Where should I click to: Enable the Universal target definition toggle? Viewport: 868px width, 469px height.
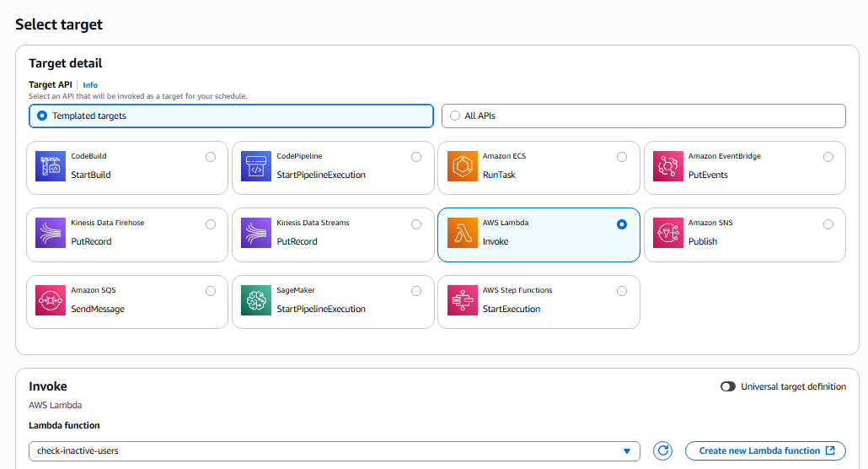(728, 386)
